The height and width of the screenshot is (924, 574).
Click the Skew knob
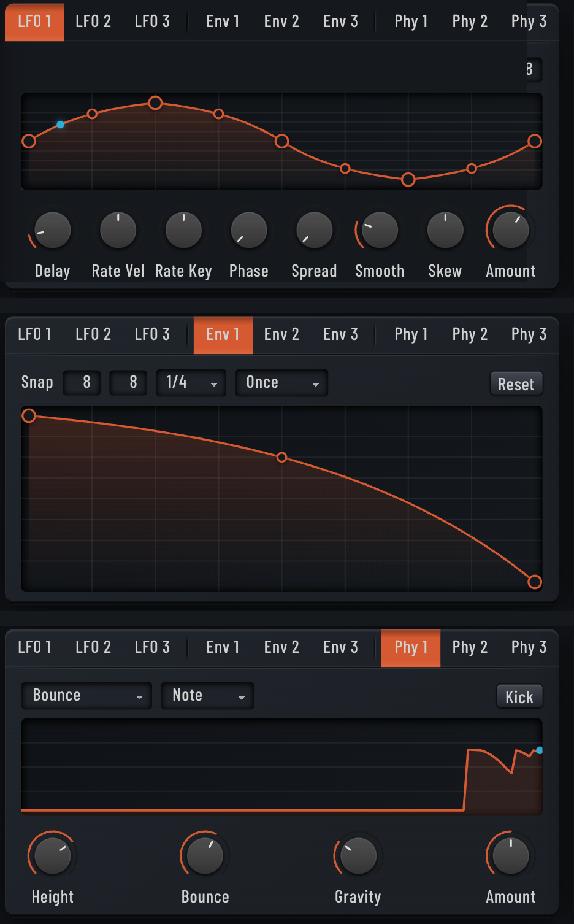point(445,231)
